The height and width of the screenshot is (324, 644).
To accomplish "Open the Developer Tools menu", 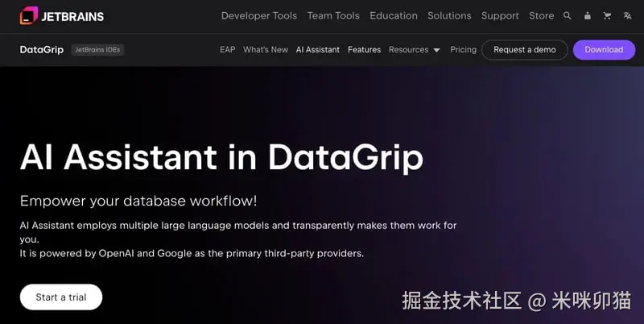I will [x=259, y=15].
